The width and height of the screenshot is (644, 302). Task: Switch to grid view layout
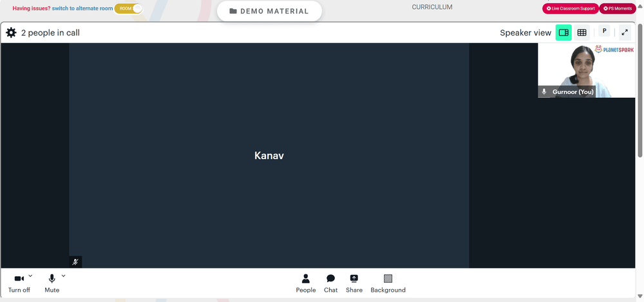582,33
